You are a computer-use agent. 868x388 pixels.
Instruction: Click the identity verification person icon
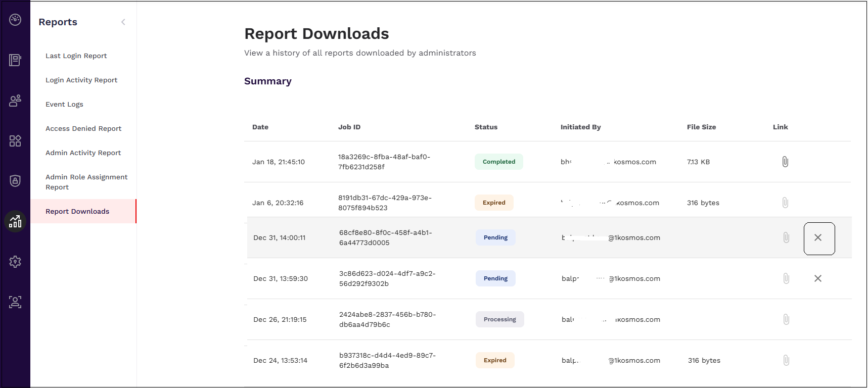coord(15,302)
